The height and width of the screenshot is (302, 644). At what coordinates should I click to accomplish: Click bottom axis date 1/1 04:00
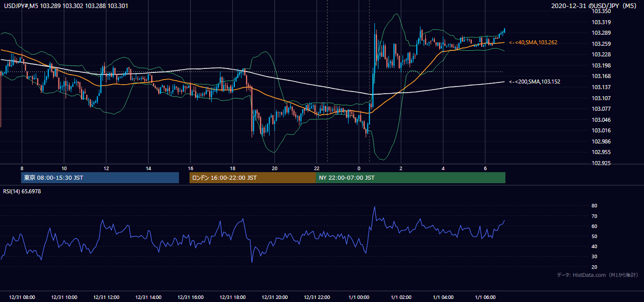tap(443, 297)
